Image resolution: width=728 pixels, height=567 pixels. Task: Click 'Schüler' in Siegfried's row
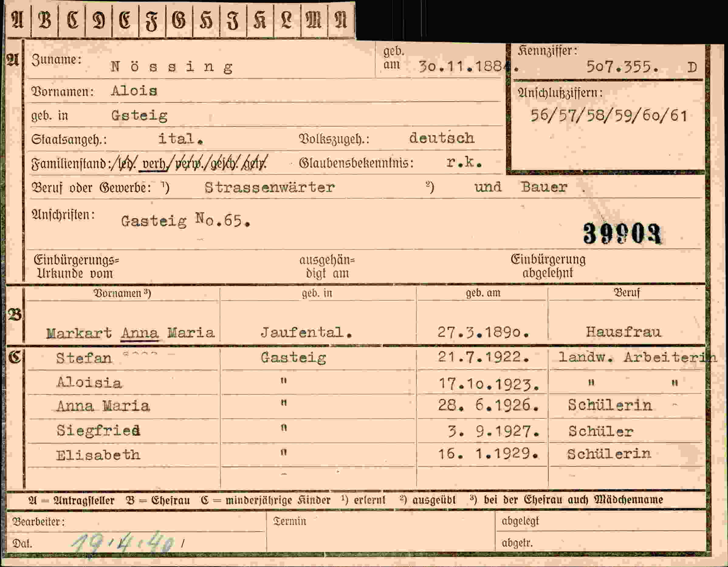(600, 431)
